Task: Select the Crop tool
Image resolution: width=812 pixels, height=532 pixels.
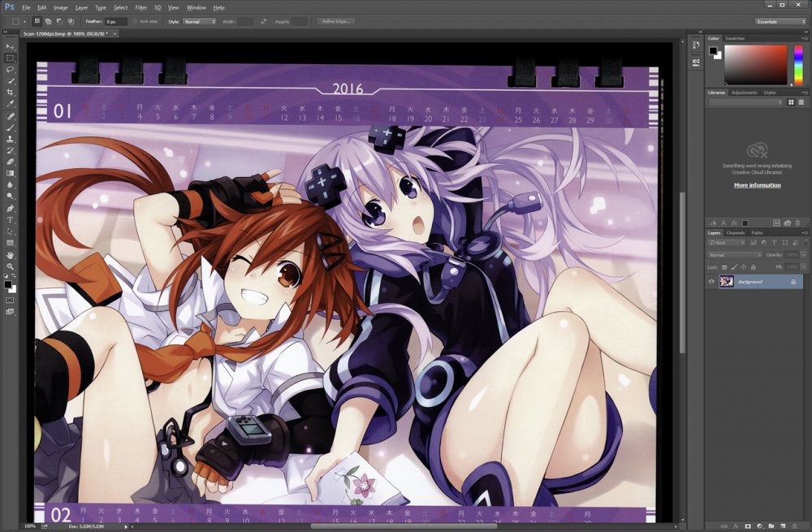Action: pos(10,93)
